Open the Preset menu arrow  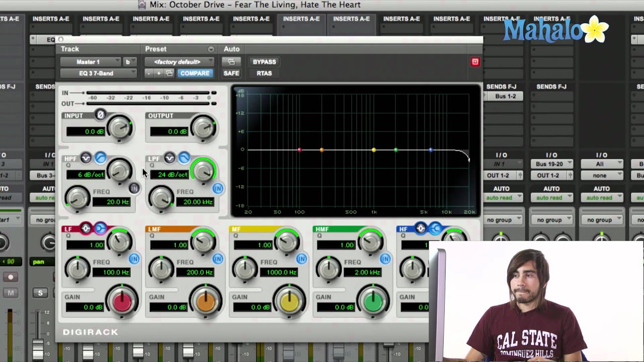pyautogui.click(x=211, y=49)
